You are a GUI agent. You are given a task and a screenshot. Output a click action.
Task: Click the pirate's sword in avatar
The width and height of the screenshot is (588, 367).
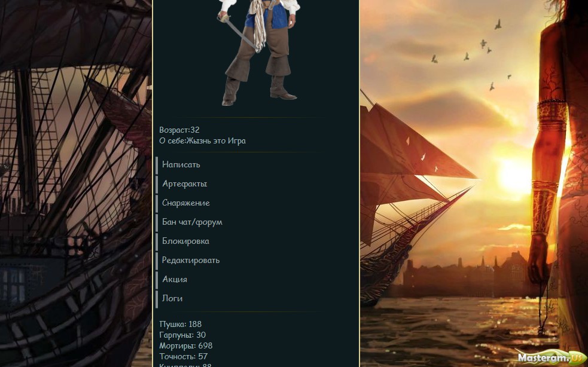click(x=238, y=32)
